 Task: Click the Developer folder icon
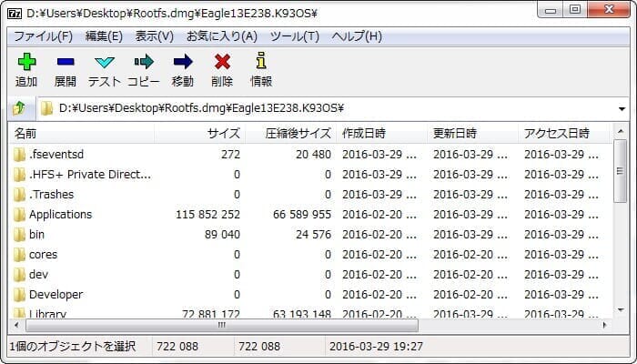pos(19,295)
